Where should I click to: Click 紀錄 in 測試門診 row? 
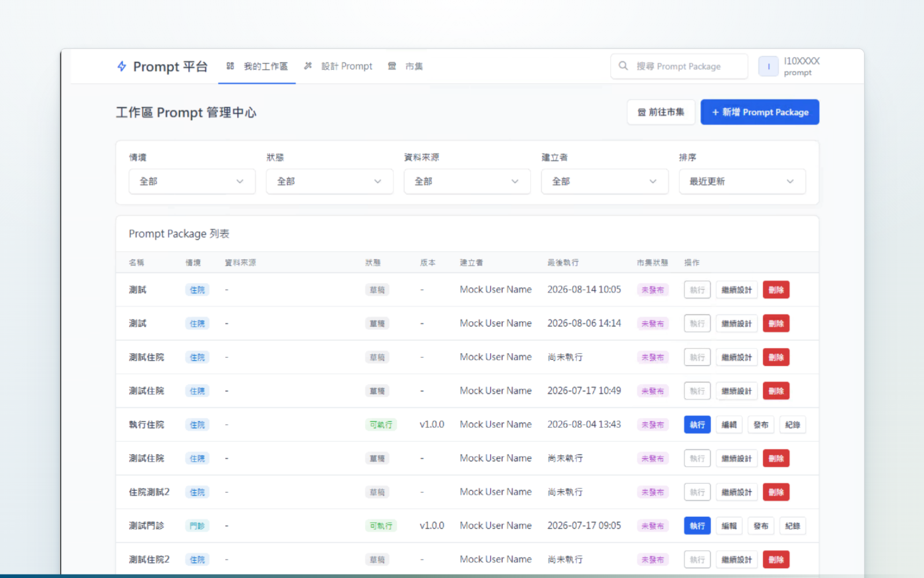tap(792, 526)
